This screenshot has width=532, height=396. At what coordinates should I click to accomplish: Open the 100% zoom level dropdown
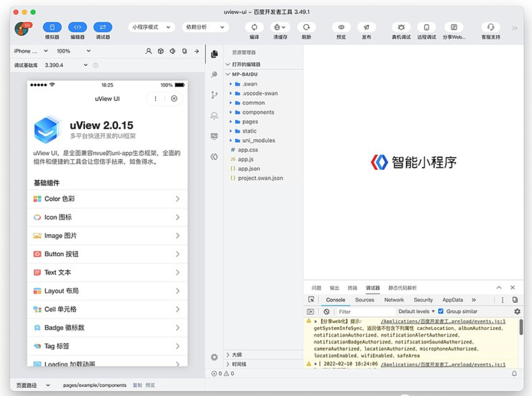(74, 51)
